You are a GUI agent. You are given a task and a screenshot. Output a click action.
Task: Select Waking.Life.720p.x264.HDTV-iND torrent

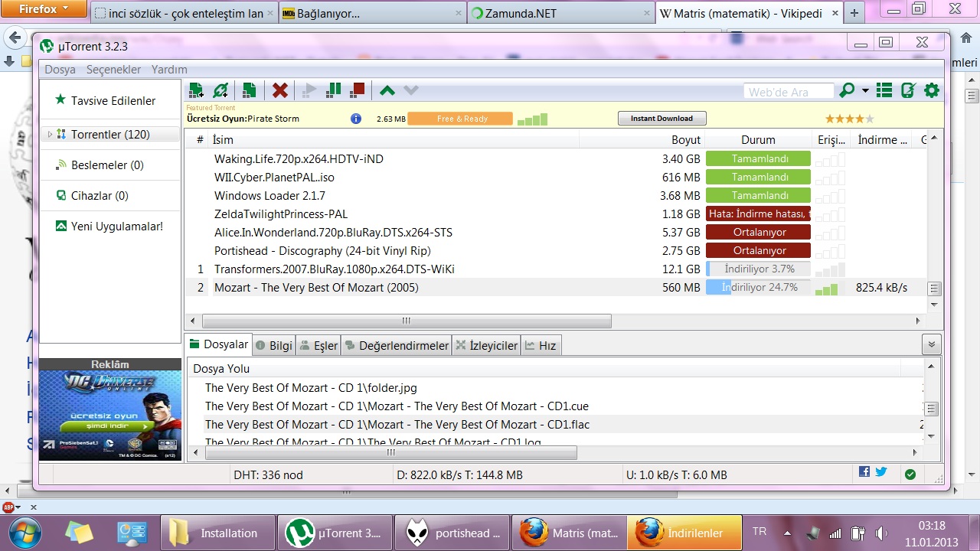pos(556,158)
